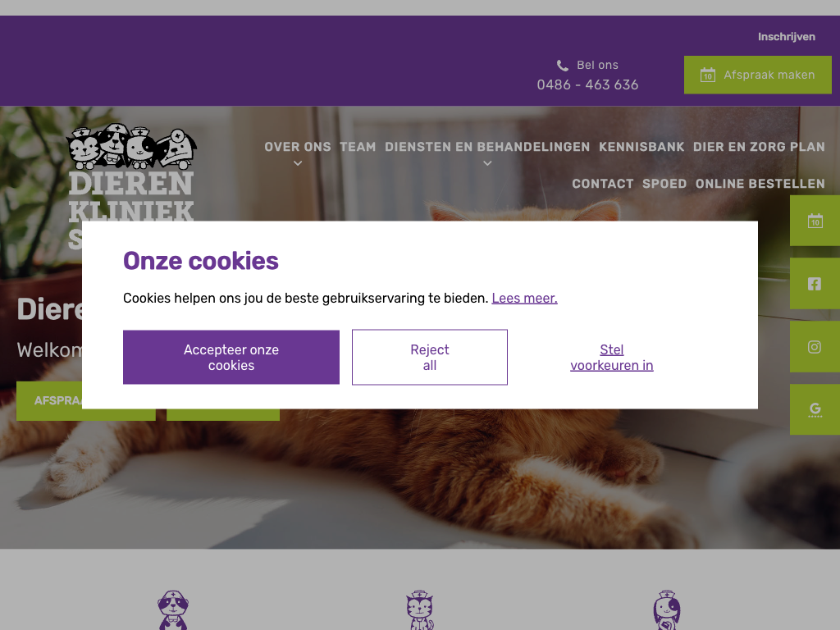Click the green Afspraak maken button
The width and height of the screenshot is (840, 630).
(757, 75)
